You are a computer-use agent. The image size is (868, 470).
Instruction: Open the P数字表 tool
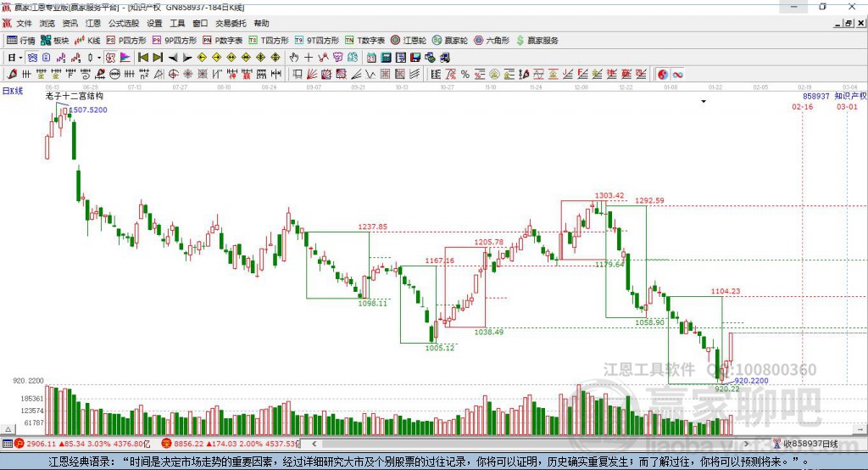(x=223, y=41)
